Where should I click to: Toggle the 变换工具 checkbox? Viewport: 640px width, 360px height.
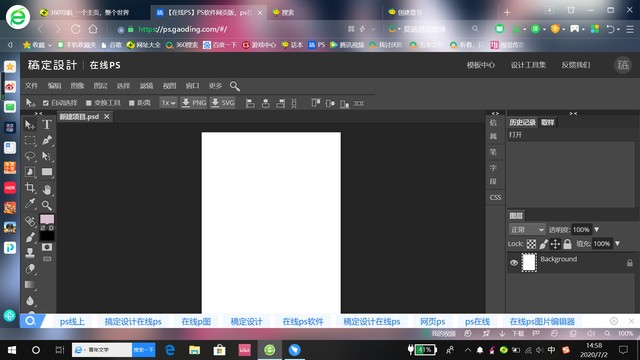pyautogui.click(x=89, y=103)
